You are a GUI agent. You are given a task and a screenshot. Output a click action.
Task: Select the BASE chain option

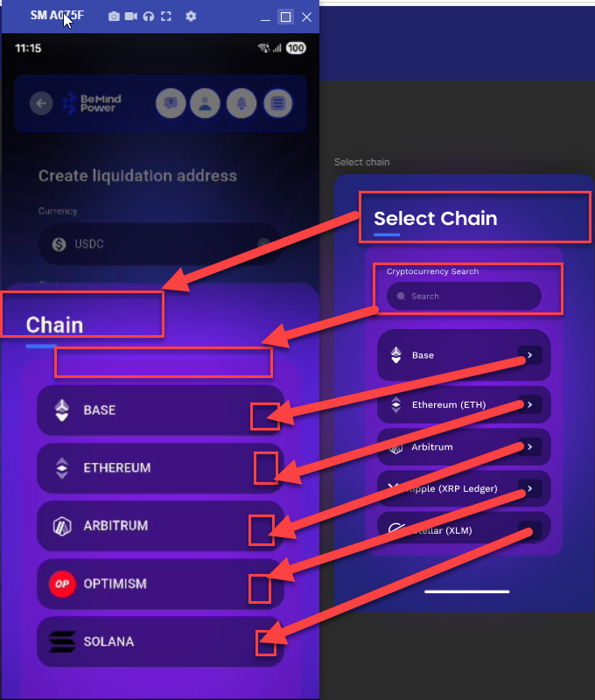[x=160, y=410]
